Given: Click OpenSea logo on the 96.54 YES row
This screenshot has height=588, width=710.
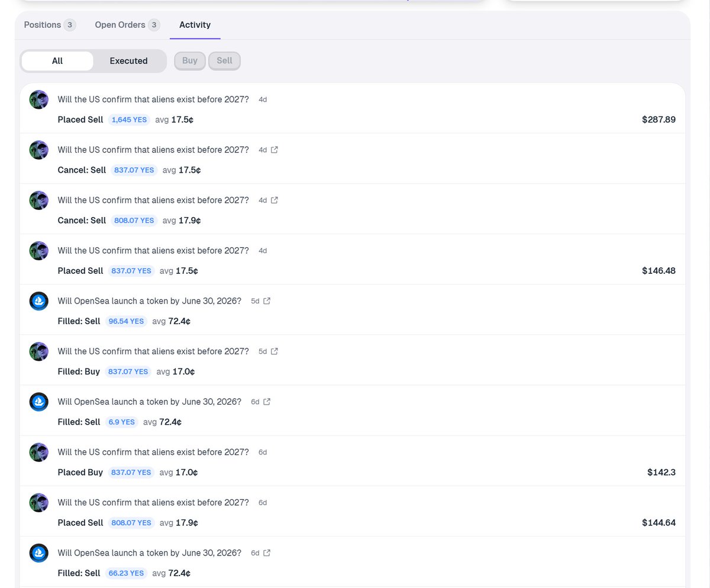Looking at the screenshot, I should coord(39,301).
